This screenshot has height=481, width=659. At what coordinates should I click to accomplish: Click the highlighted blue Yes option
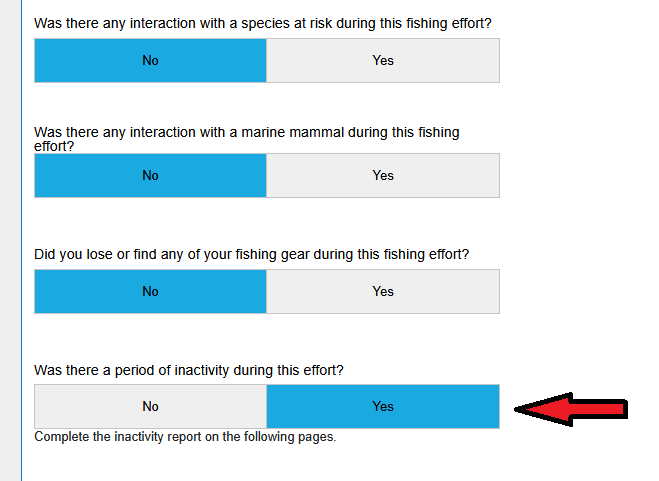(x=383, y=406)
